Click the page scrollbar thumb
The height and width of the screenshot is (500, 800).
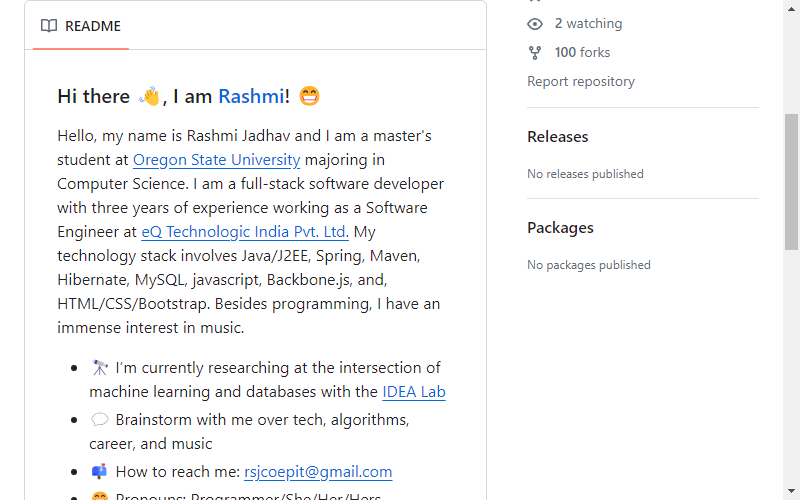click(791, 182)
